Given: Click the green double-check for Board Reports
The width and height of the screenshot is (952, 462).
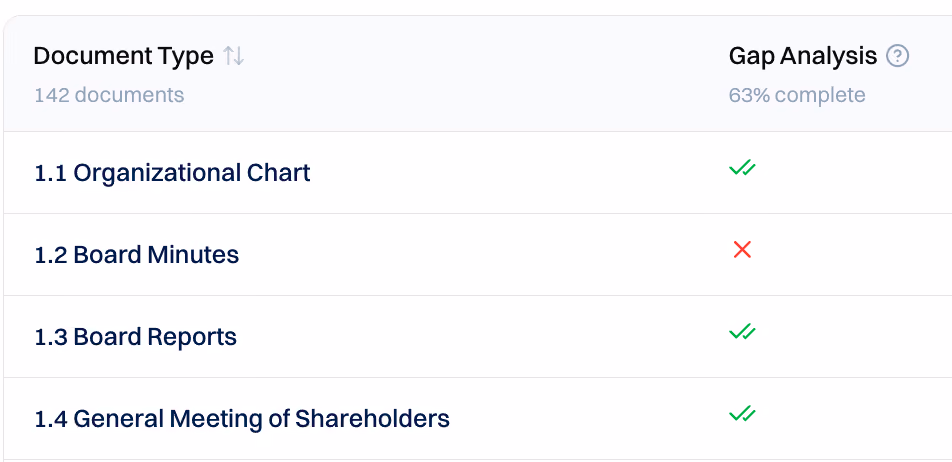Looking at the screenshot, I should [x=742, y=332].
